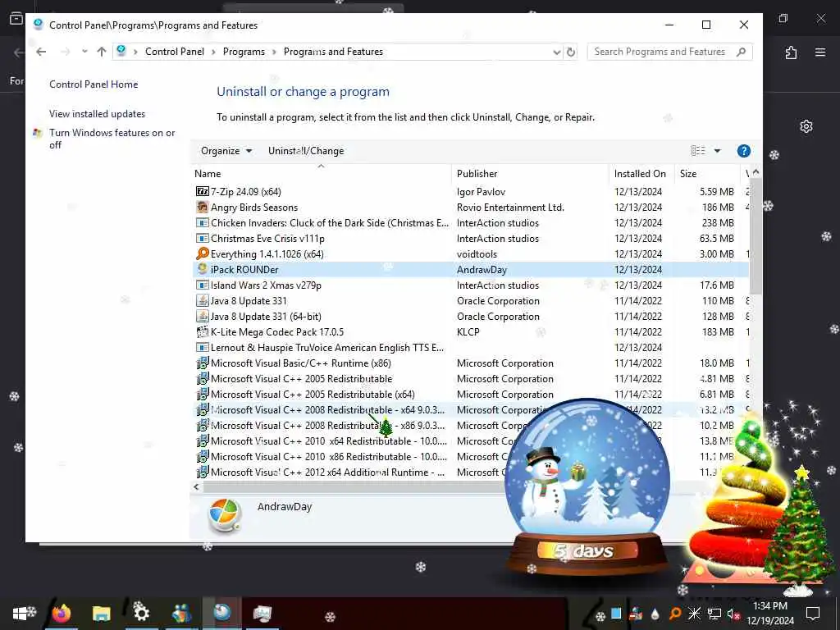Viewport: 840px width, 630px height.
Task: Click Rovio Entertainment Ltd. publisher cell
Action: pos(510,207)
